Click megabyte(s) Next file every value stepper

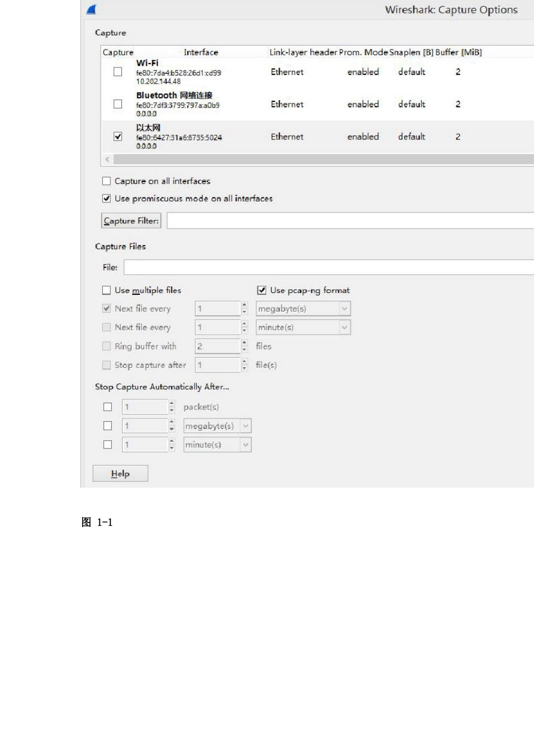[x=244, y=309]
